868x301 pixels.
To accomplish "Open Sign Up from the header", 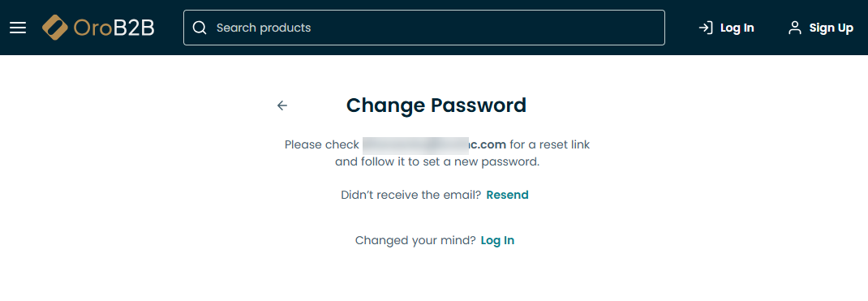I will [831, 28].
